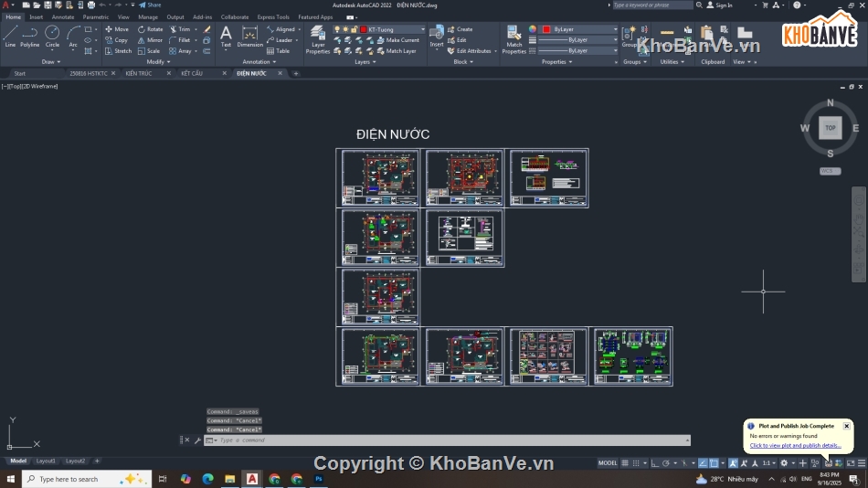Switch to the KIẾN TRÚC drawing tab
This screenshot has height=488, width=868.
coord(139,73)
